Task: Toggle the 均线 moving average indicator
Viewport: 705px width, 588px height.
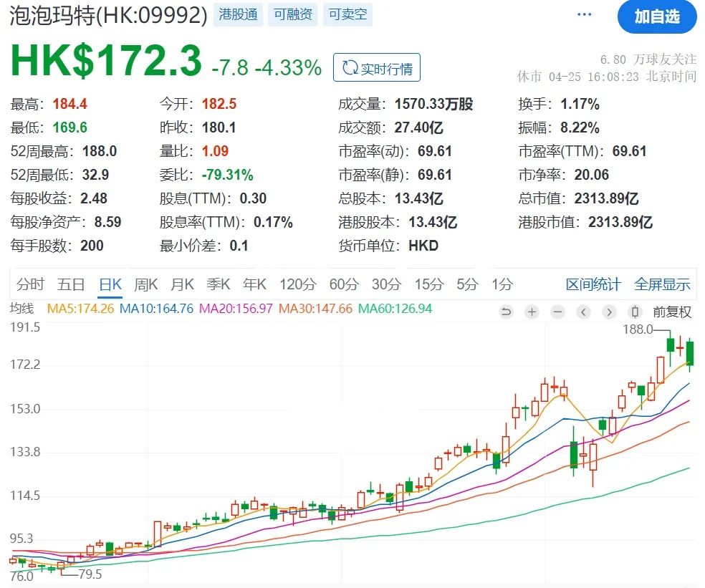Action: click(x=21, y=309)
